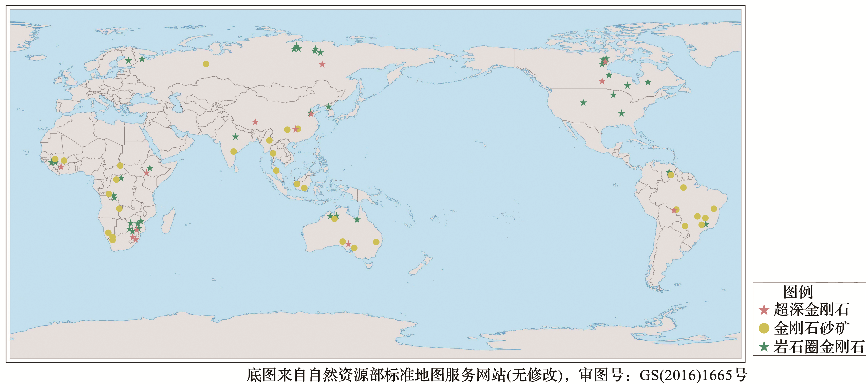868x384 pixels.
Task: Click the green star icon in the legend
Action: pos(764,346)
